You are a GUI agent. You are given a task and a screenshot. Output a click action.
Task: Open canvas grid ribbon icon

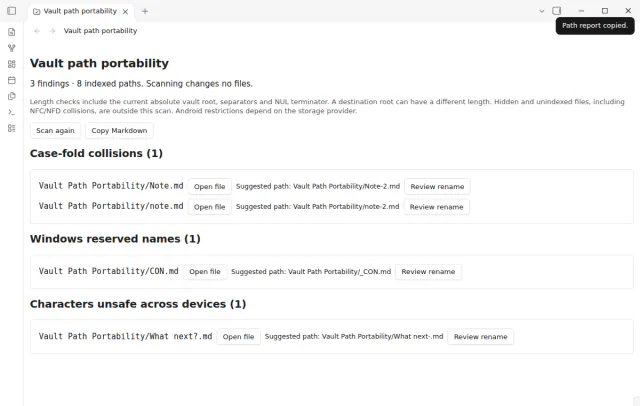[11, 64]
